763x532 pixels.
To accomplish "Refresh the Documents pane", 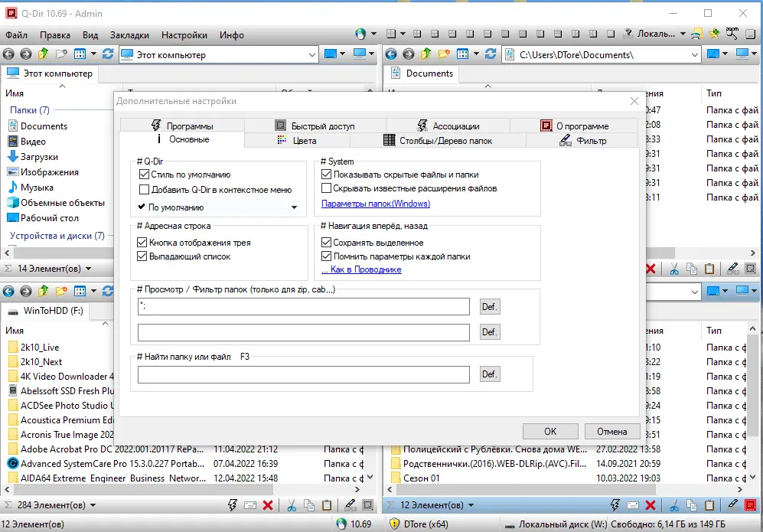I will 491,54.
